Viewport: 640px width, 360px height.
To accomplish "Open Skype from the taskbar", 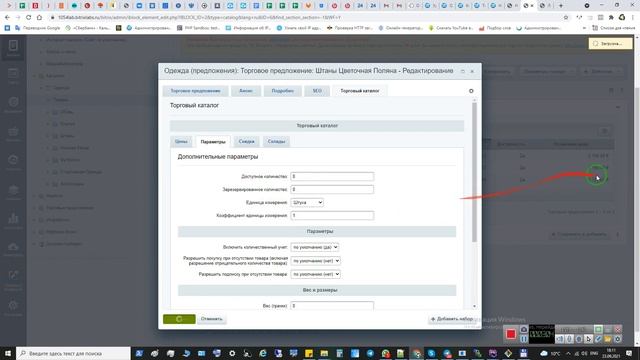I will tap(431, 353).
